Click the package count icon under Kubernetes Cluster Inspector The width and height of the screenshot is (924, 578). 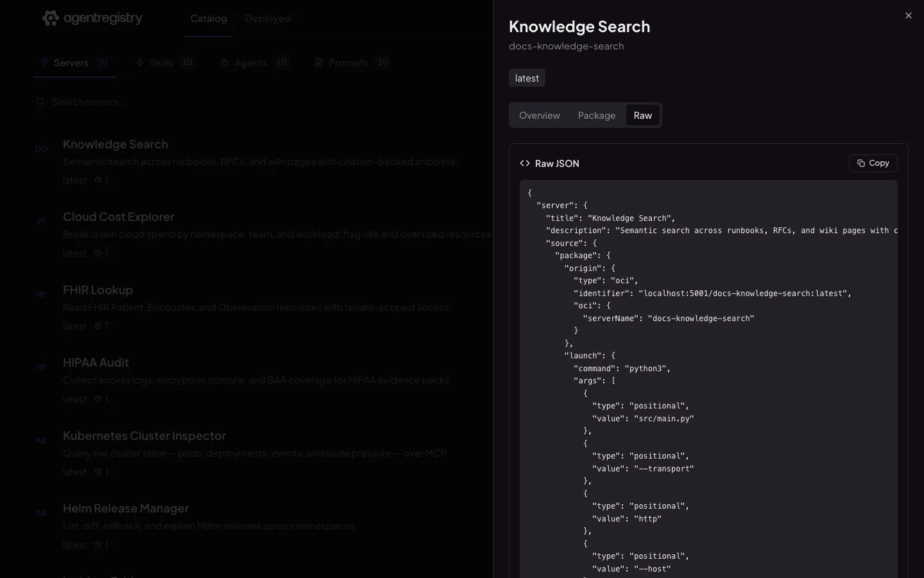(98, 472)
